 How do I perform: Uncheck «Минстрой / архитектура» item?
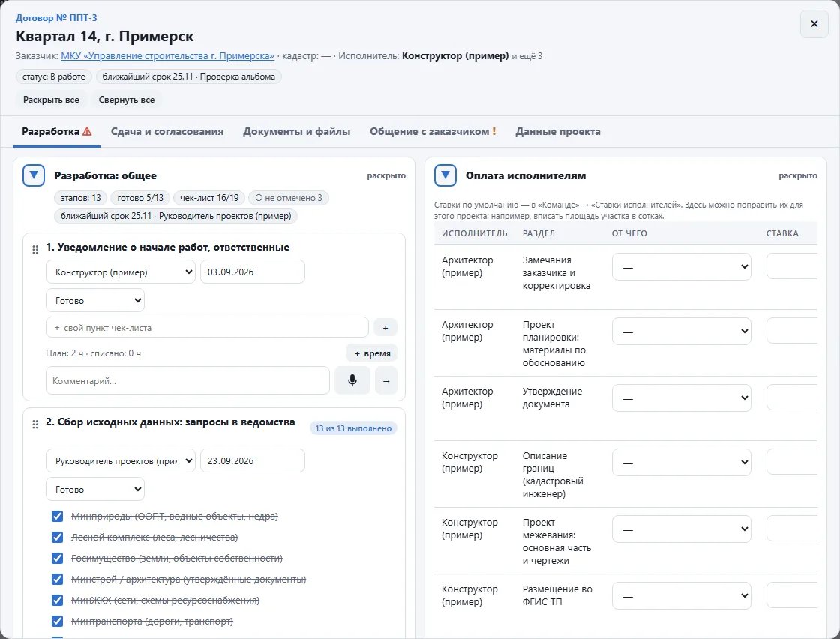(57, 580)
